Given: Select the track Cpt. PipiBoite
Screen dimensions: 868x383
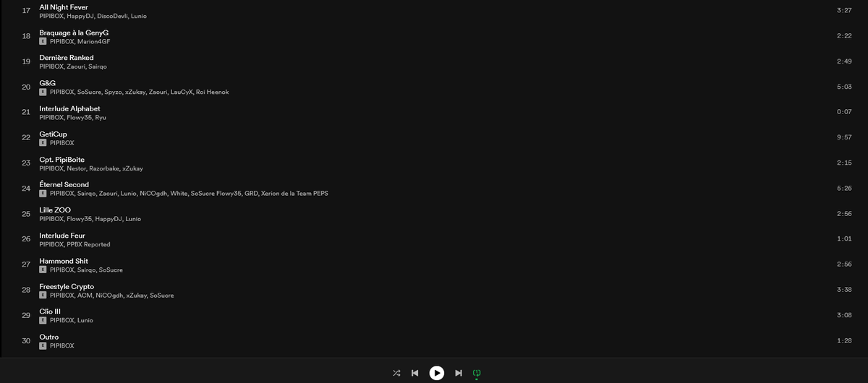Looking at the screenshot, I should (x=61, y=160).
